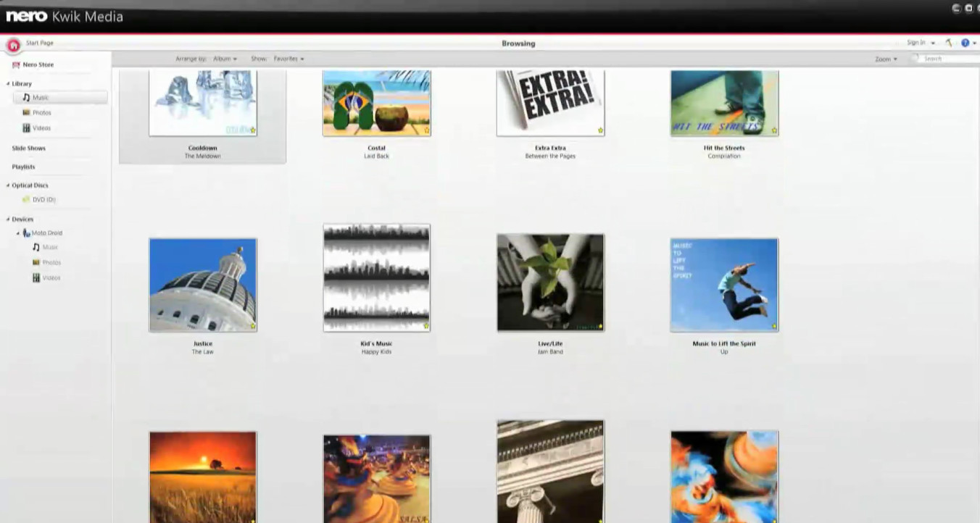Open the Moto Droid Photos icon
Screen dimensions: 980x523
(36, 262)
